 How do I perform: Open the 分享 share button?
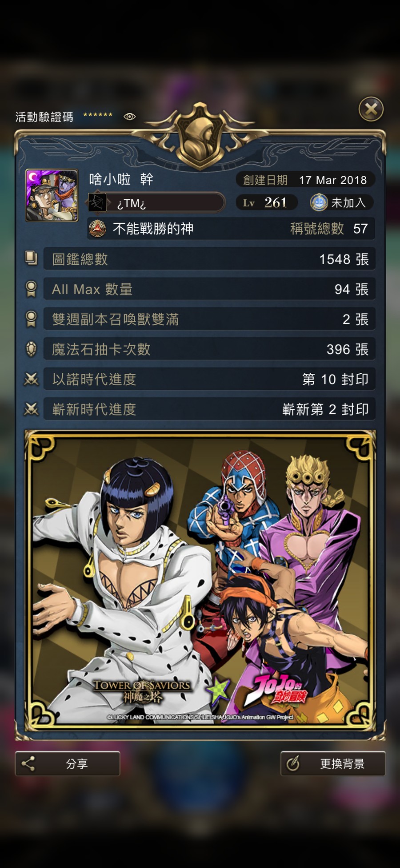68,763
